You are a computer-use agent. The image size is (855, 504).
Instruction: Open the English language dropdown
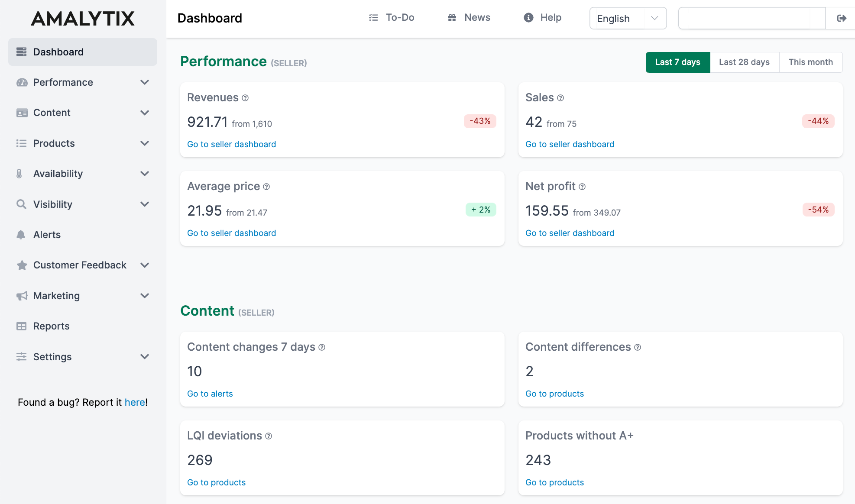(x=627, y=18)
